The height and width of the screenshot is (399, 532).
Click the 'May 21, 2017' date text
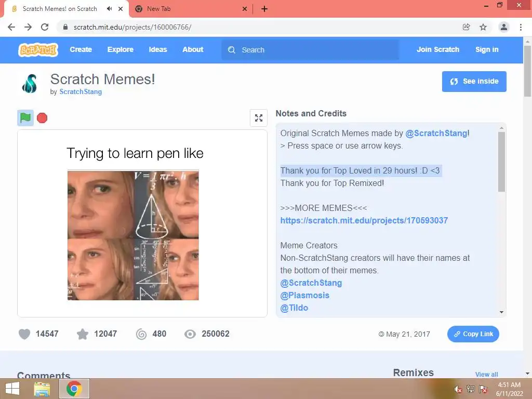tap(408, 334)
